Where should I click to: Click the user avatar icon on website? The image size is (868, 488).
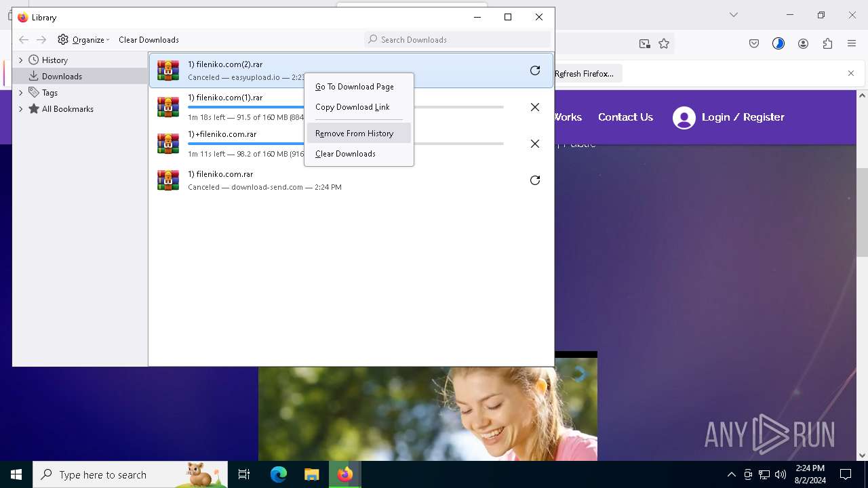(684, 118)
